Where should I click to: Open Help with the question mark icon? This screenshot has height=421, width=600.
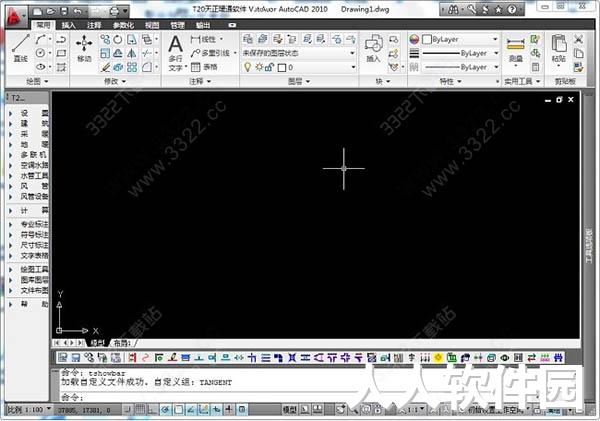(x=512, y=10)
